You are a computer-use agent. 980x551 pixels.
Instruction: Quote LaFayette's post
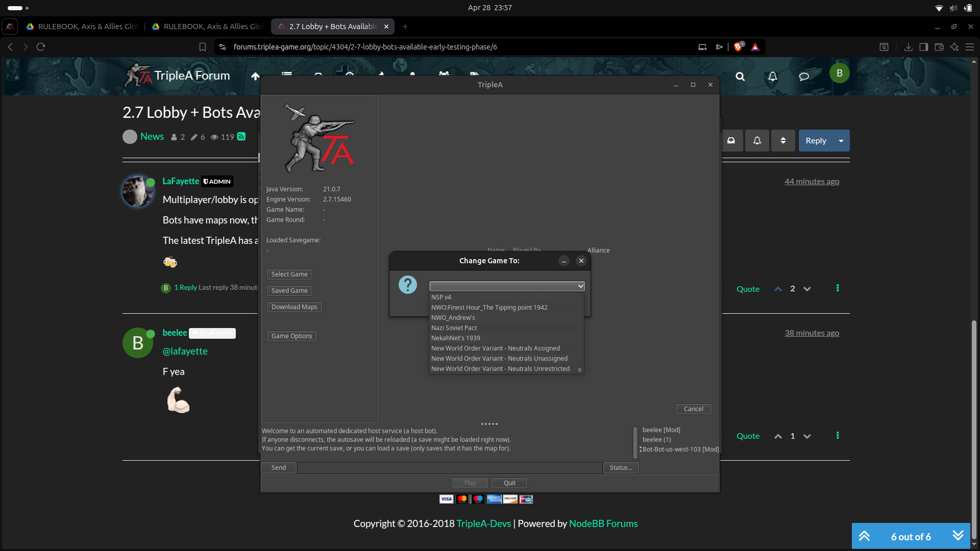[747, 289]
